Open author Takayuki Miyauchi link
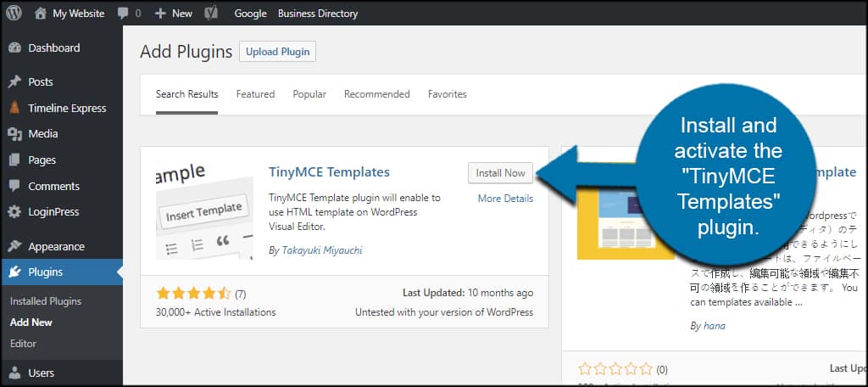 pos(321,250)
